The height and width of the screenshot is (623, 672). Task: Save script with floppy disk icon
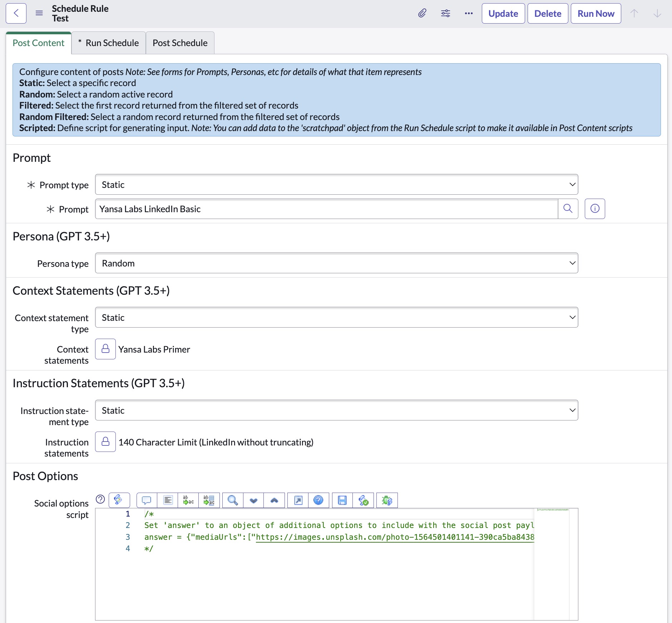pos(342,500)
